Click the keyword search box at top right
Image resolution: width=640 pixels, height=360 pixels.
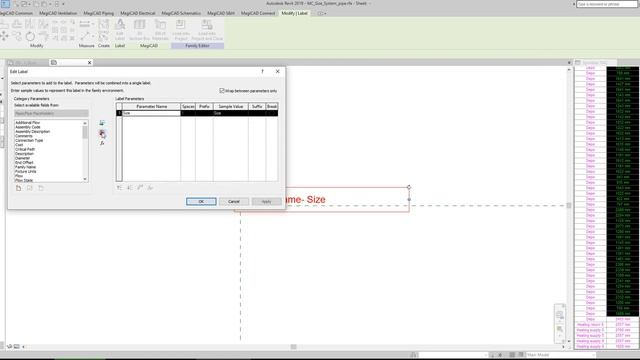[607, 4]
